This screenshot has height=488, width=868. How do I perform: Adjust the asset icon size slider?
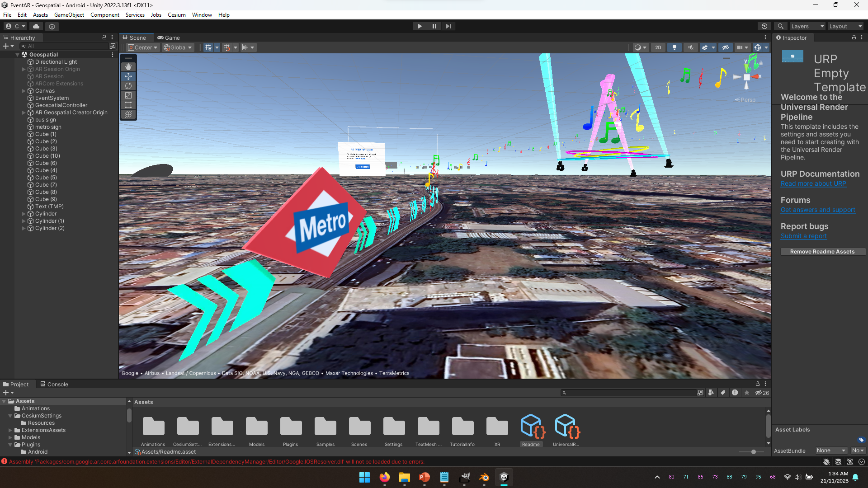[x=753, y=452]
